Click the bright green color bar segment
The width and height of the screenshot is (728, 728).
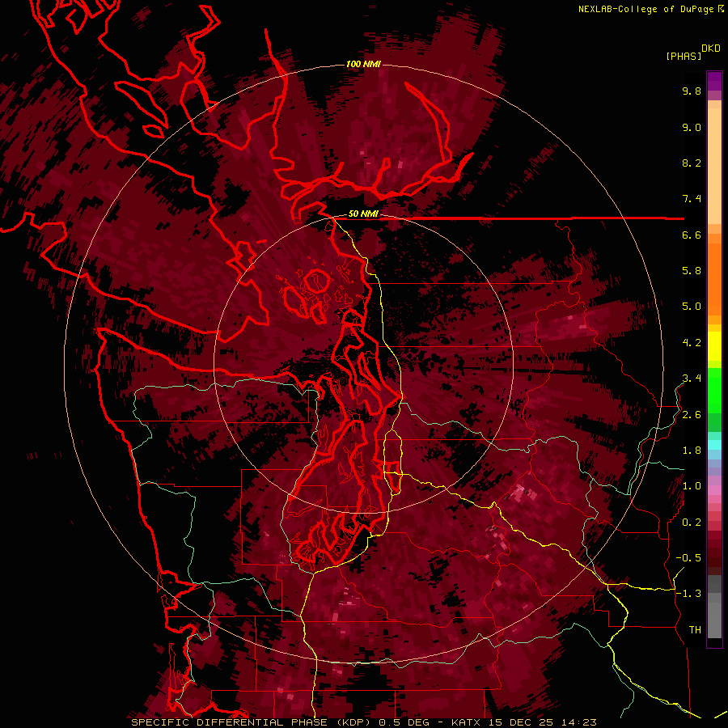coord(714,390)
